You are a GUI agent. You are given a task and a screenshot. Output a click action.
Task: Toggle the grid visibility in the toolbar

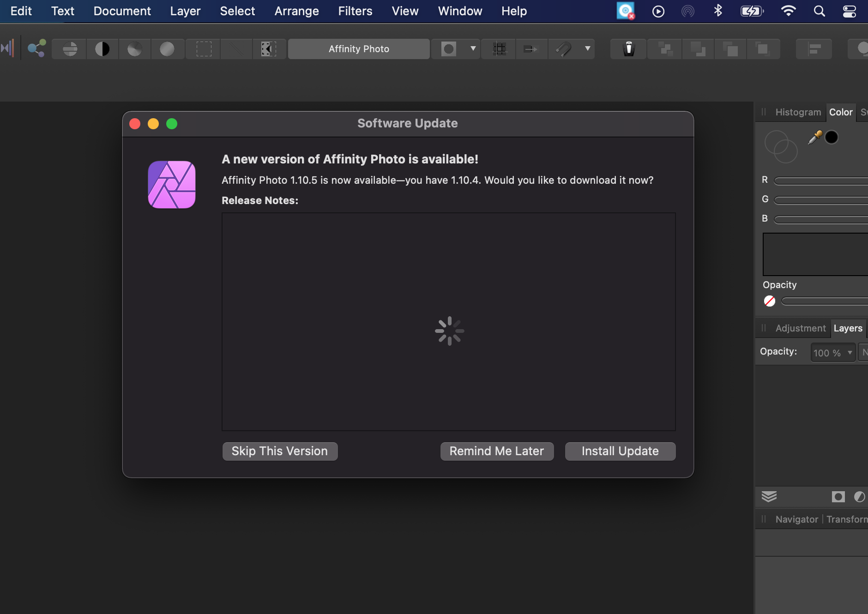click(x=500, y=48)
